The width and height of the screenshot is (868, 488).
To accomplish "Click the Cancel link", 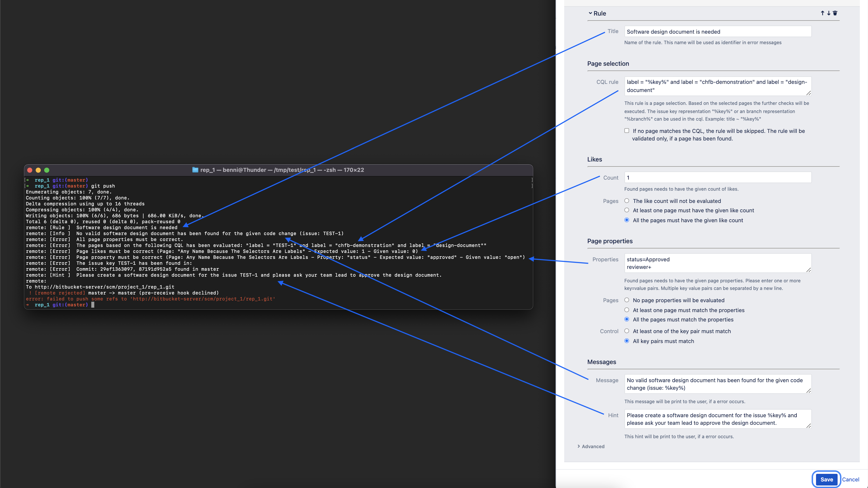I will [x=850, y=479].
